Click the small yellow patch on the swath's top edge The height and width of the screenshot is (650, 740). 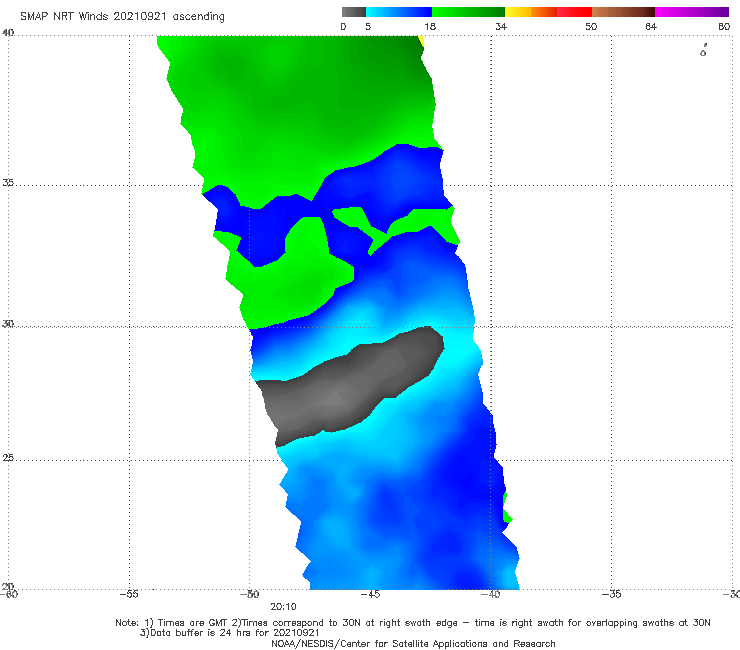421,41
